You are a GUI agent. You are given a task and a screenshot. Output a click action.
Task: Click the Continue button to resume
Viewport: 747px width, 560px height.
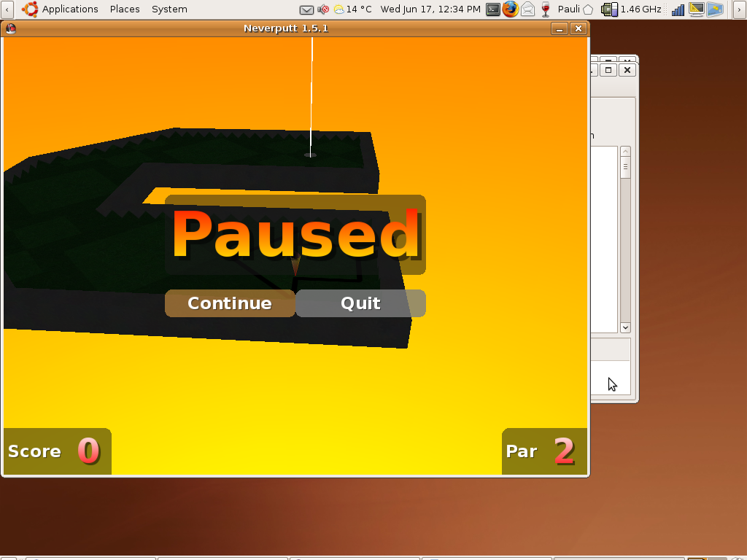point(230,303)
